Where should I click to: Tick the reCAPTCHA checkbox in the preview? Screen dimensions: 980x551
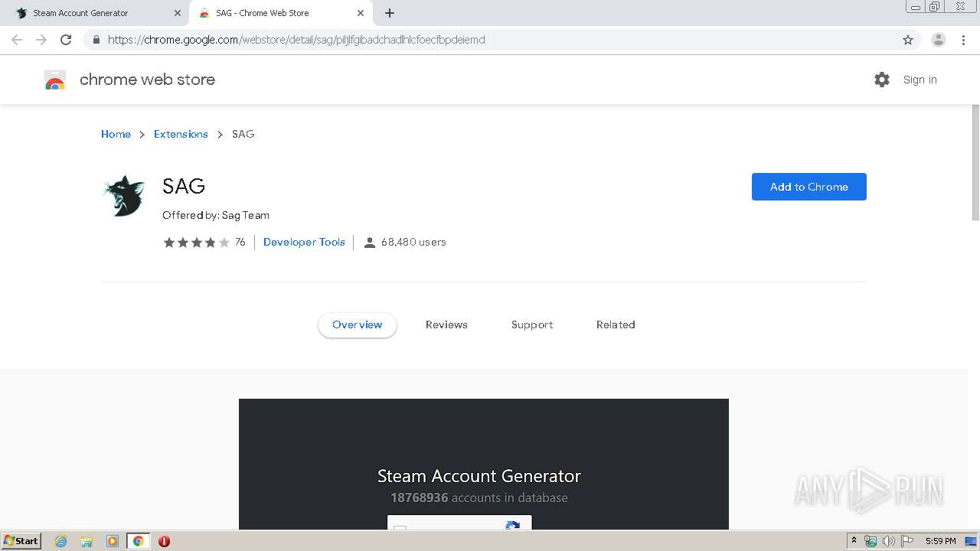coord(400,527)
